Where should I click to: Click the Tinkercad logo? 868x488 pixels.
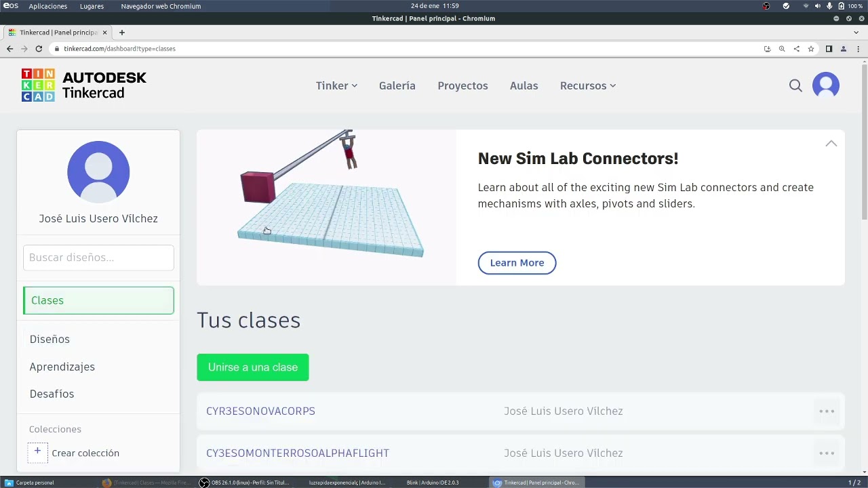point(83,85)
